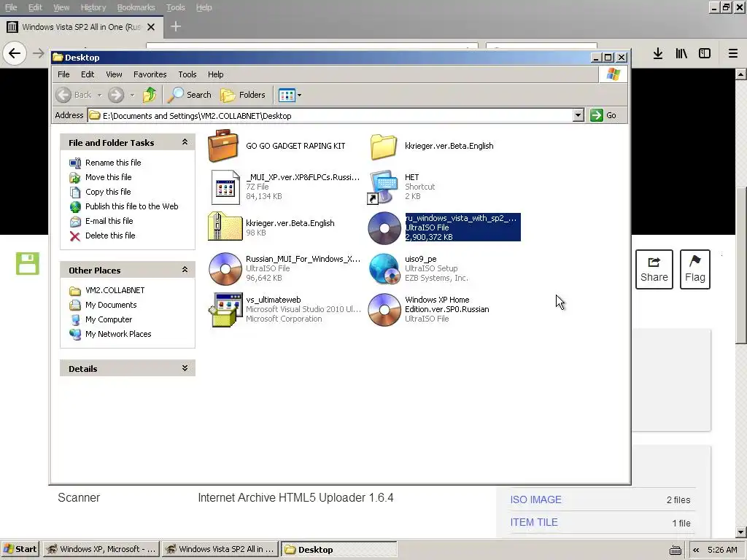Click Rename this file
This screenshot has width=747, height=560.
[113, 163]
